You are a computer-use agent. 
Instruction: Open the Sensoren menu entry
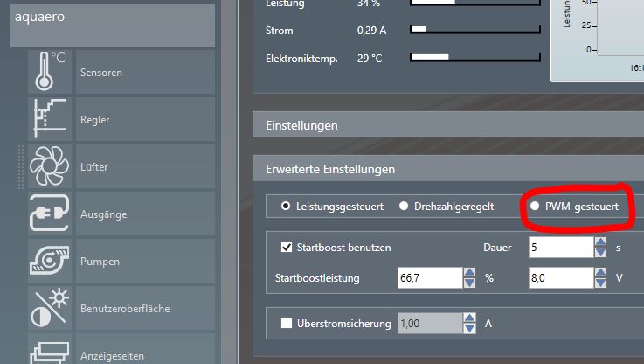[145, 72]
